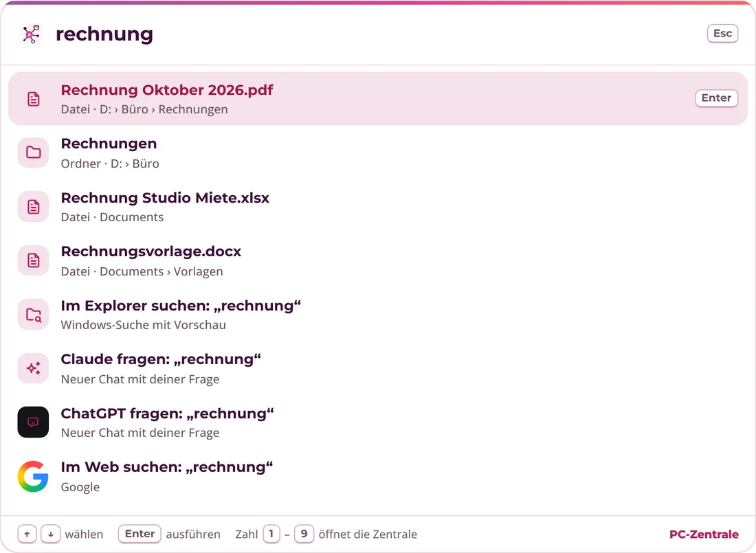The width and height of the screenshot is (756, 553).
Task: Click the PC-Zentrale launcher logo icon
Action: point(32,34)
